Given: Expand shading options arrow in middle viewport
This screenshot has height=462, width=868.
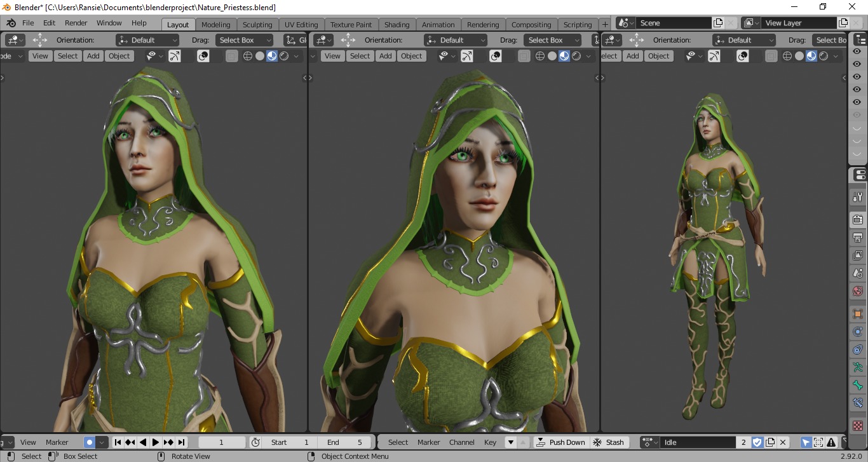Looking at the screenshot, I should coord(590,56).
